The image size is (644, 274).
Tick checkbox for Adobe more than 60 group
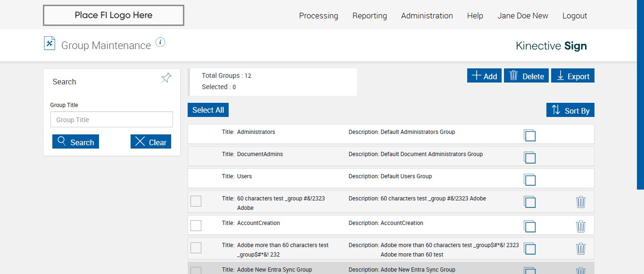(x=196, y=248)
